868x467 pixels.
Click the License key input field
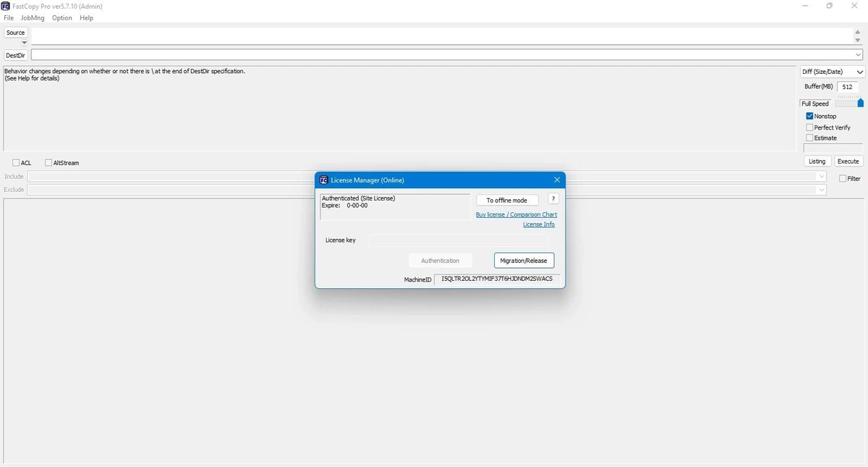click(x=459, y=240)
